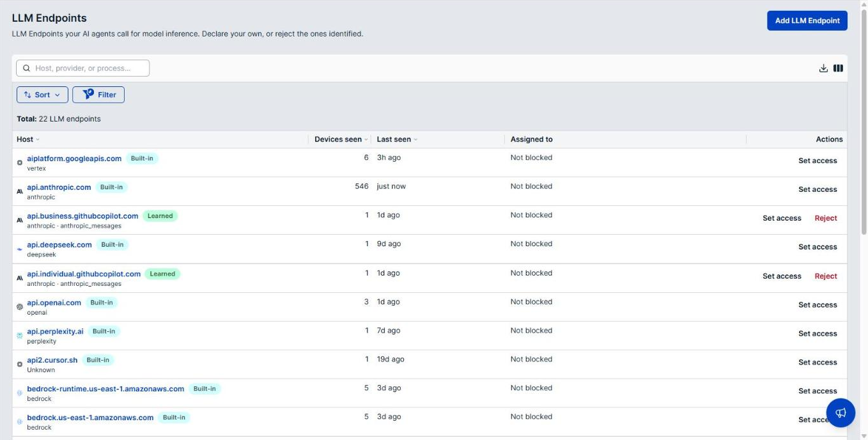Click icon beside api2.cursor.sh
The width and height of the screenshot is (868, 440).
(x=20, y=364)
